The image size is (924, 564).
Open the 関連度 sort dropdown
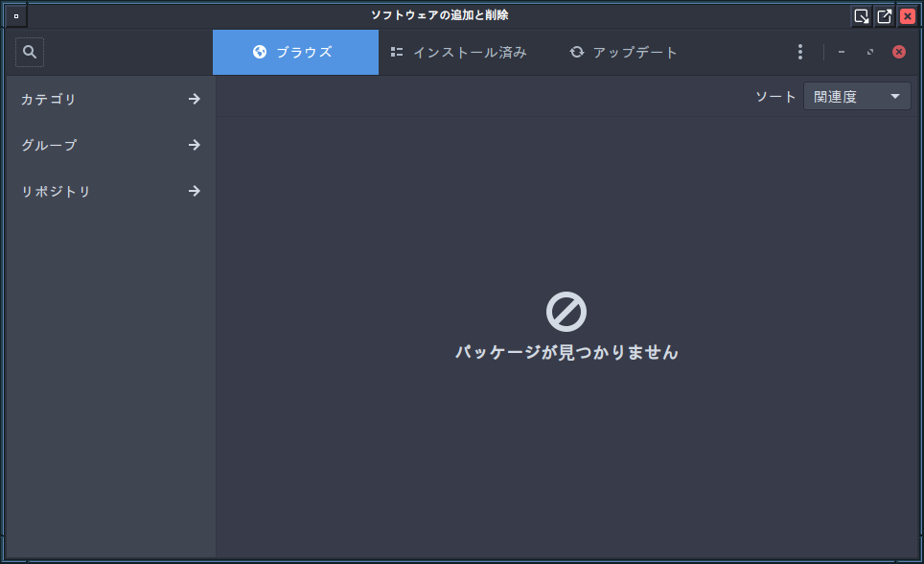[857, 96]
